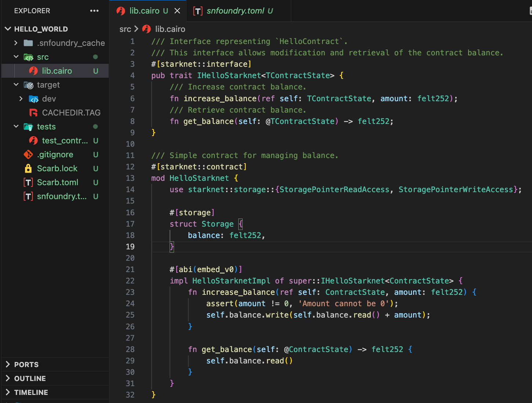Select Scarb.toml in the file tree

[58, 182]
